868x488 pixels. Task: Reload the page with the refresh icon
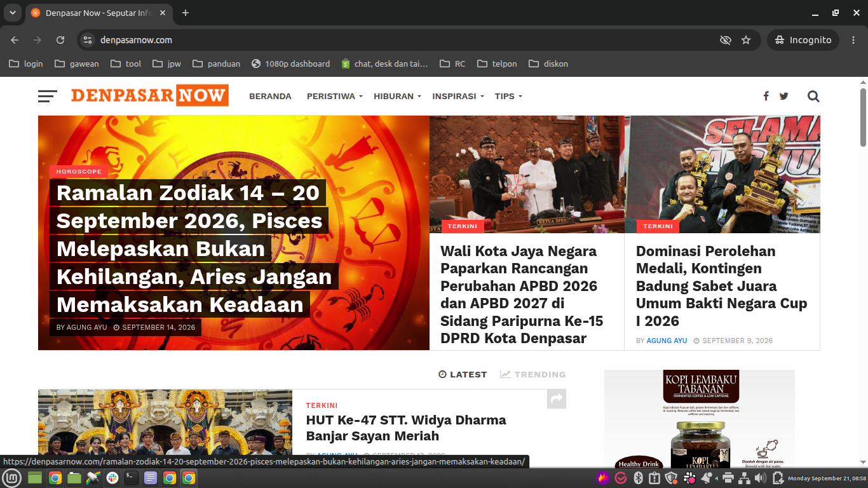click(x=60, y=40)
